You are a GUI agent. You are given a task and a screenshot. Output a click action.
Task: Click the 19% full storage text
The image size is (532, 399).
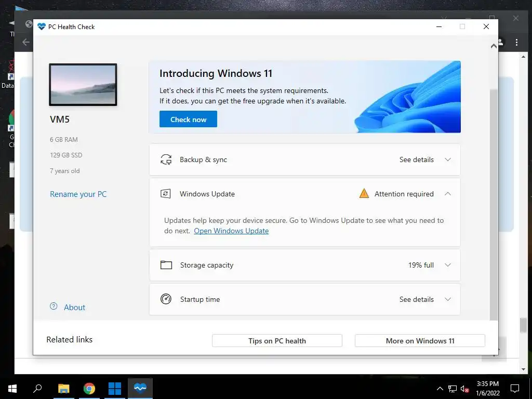(421, 265)
